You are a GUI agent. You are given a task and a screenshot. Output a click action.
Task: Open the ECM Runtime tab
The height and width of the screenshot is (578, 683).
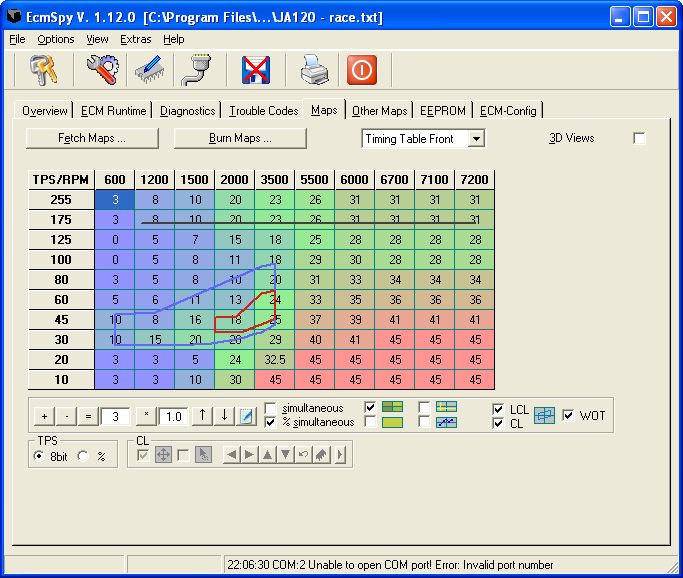114,111
